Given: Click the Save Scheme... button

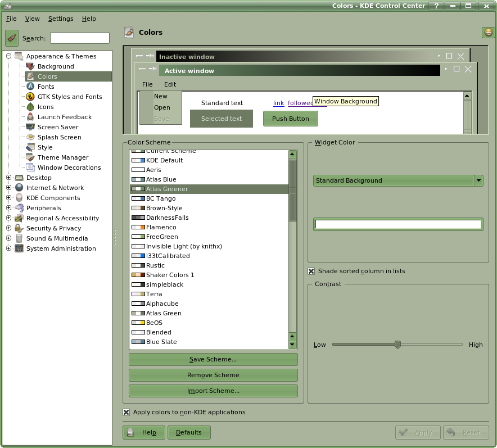Looking at the screenshot, I should 213,359.
